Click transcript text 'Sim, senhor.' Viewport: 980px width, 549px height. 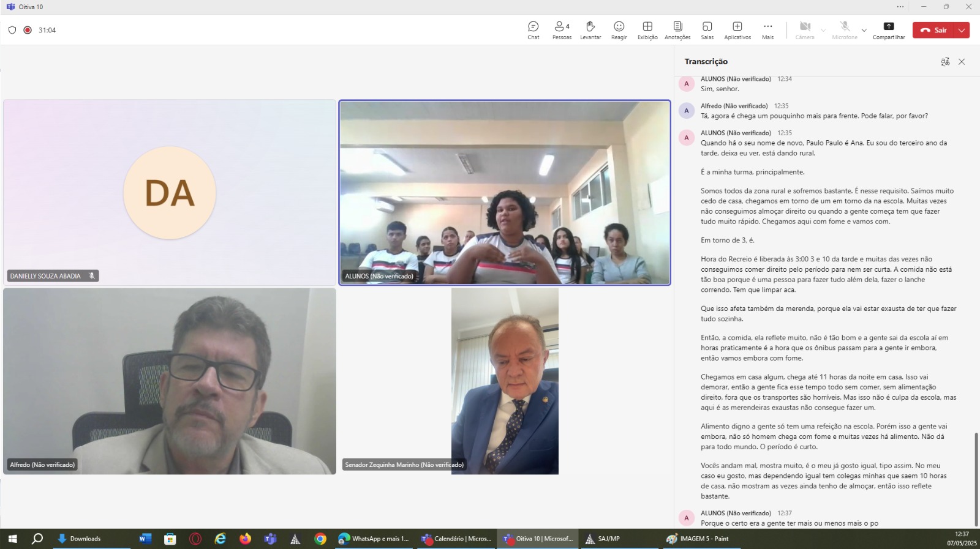pos(720,89)
